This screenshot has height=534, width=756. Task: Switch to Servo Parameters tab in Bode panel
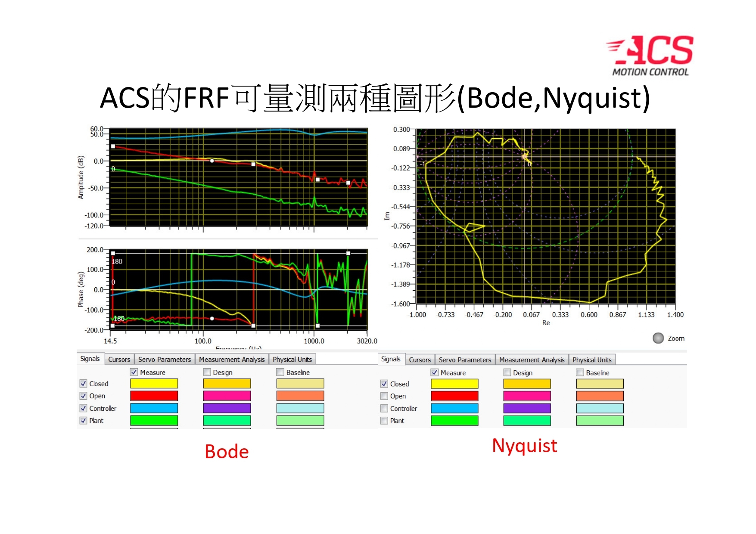(165, 359)
